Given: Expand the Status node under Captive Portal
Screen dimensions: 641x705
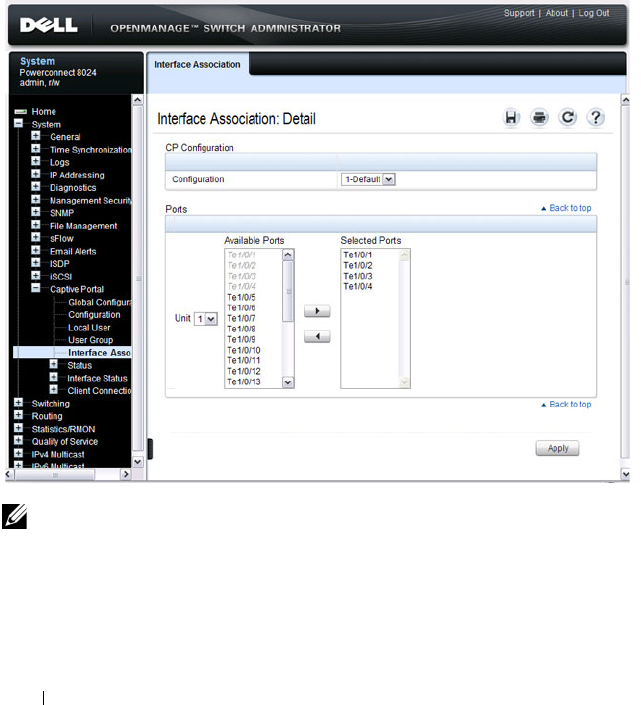Looking at the screenshot, I should (53, 364).
